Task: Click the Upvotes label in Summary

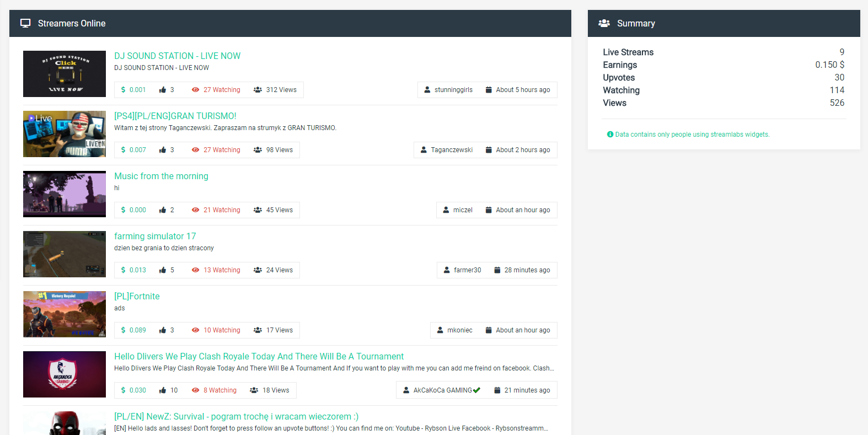Action: pyautogui.click(x=619, y=78)
